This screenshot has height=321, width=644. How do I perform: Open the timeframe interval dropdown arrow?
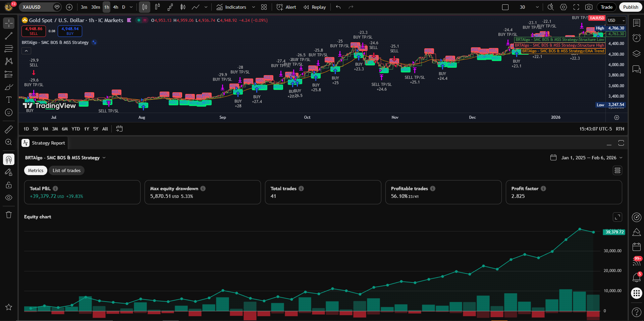[x=131, y=7]
